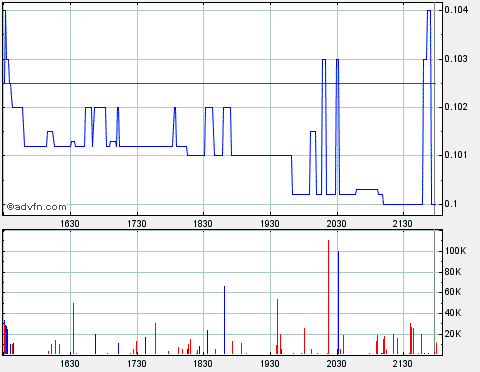Pick the 2030 time label under volume chart
480x372 pixels.
coord(337,363)
